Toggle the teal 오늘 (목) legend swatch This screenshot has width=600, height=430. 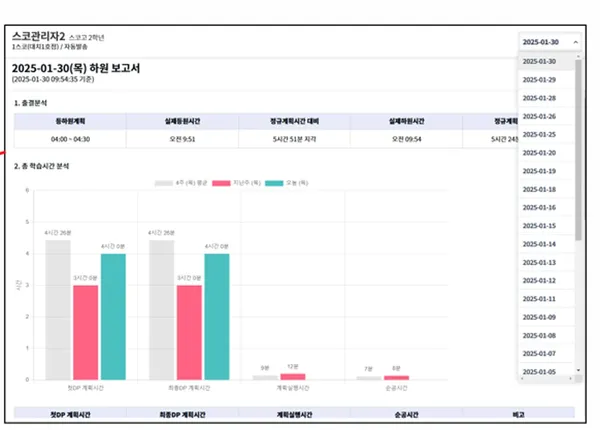[274, 183]
